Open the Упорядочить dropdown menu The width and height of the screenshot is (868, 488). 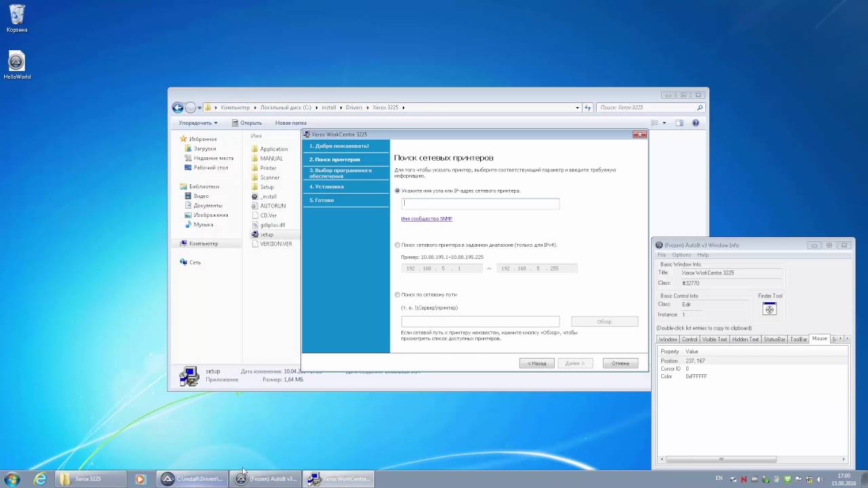coord(198,123)
